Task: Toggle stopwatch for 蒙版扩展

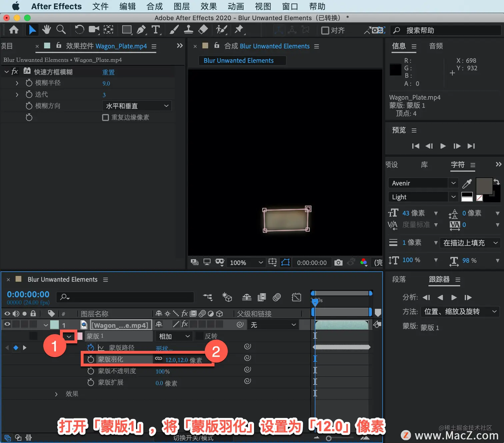Action: (x=90, y=382)
